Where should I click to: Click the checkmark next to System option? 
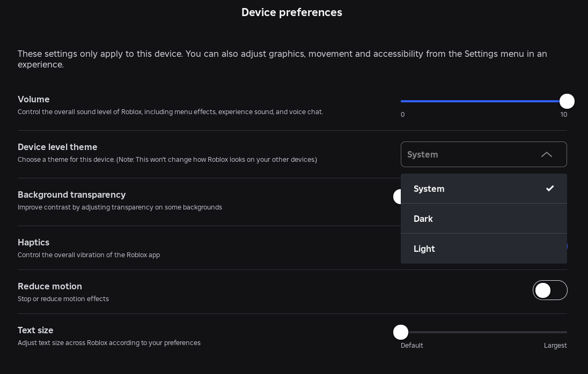549,189
